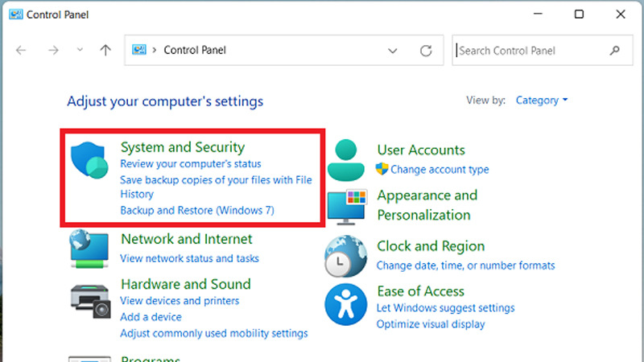Focus the Search Control Panel field
644x362 pixels.
coord(531,51)
